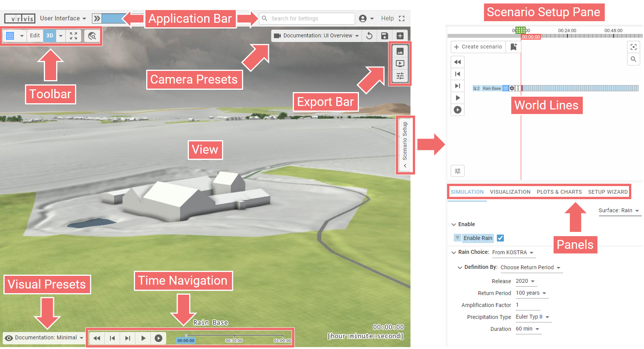Click the gear icon on Rain Base world line

(x=512, y=88)
